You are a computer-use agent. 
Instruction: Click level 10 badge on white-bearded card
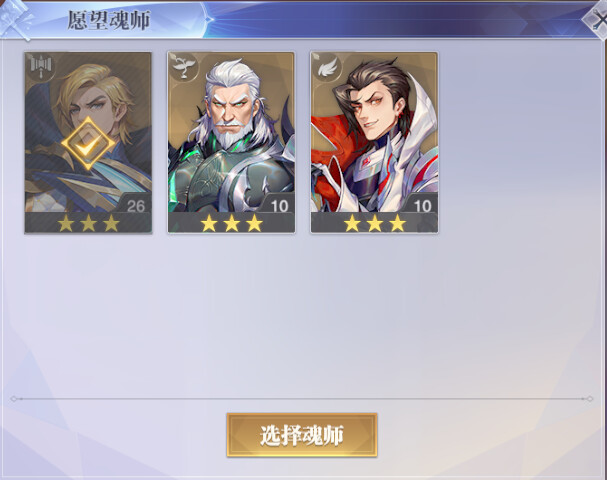tap(279, 206)
